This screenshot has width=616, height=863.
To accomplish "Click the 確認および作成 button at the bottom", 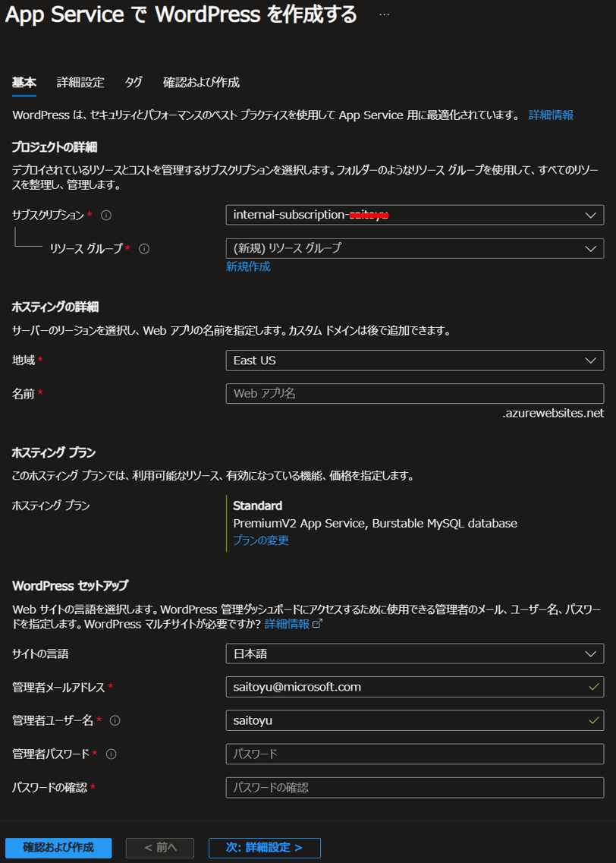I will (x=59, y=848).
